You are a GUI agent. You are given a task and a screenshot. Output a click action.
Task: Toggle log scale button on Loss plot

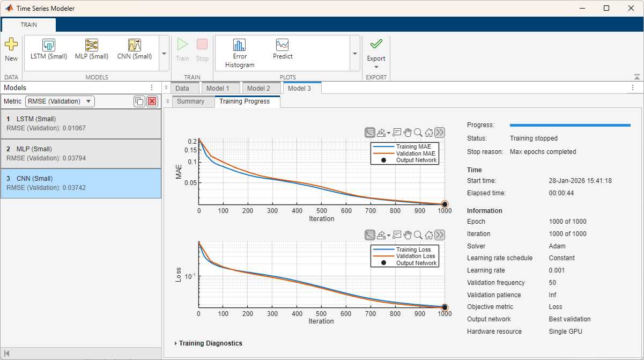[369, 234]
